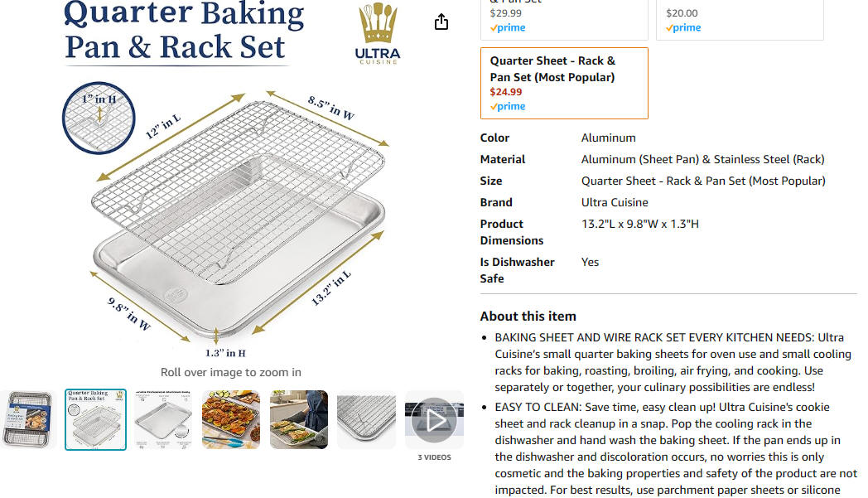The height and width of the screenshot is (498, 868).
Task: Click the circular 1" in H rack inset
Action: (99, 118)
